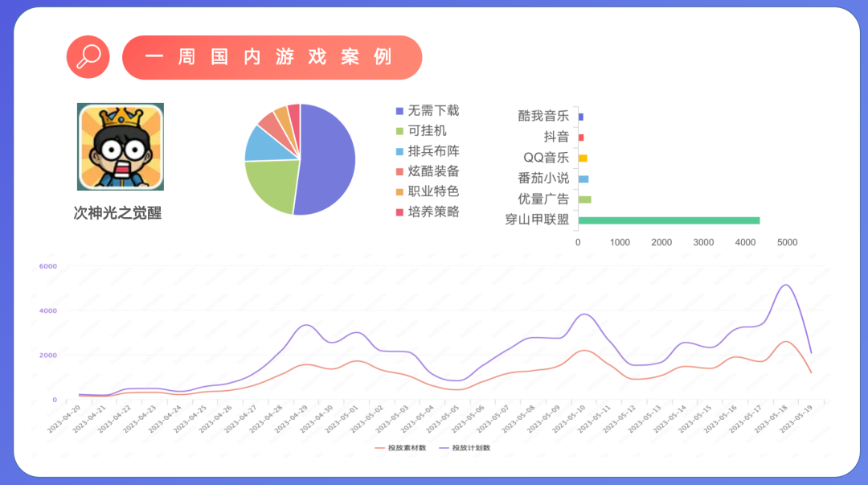Click the pink-red 培养策略 legend swatch
The width and height of the screenshot is (868, 485).
(399, 212)
